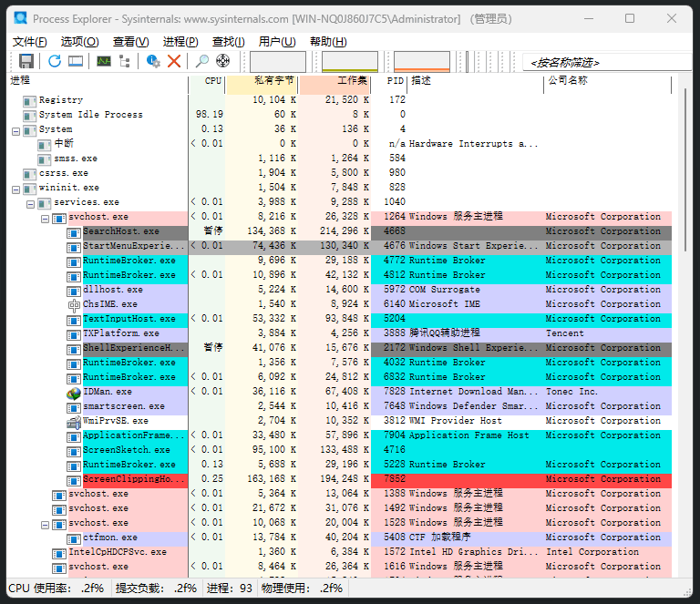Open the System Information graph toolbar icon
The width and height of the screenshot is (700, 604).
104,61
